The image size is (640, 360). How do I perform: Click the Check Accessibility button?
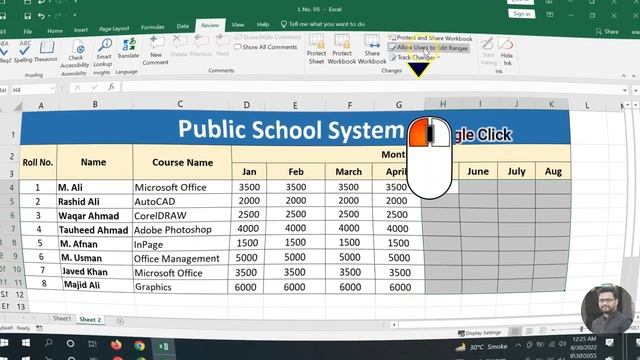pyautogui.click(x=75, y=54)
